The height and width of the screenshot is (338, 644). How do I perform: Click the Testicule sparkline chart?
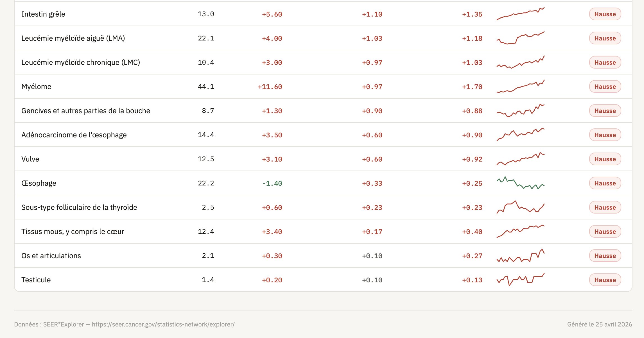[x=520, y=280]
